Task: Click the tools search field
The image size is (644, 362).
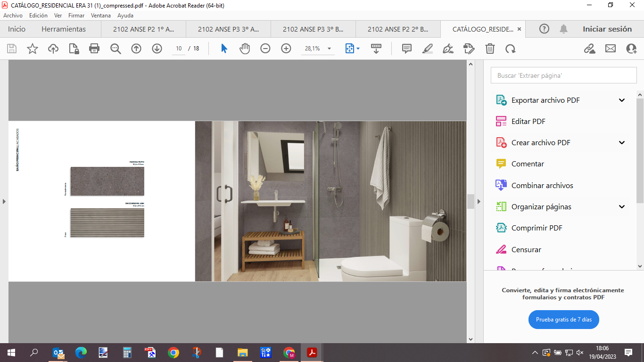Action: [x=563, y=75]
